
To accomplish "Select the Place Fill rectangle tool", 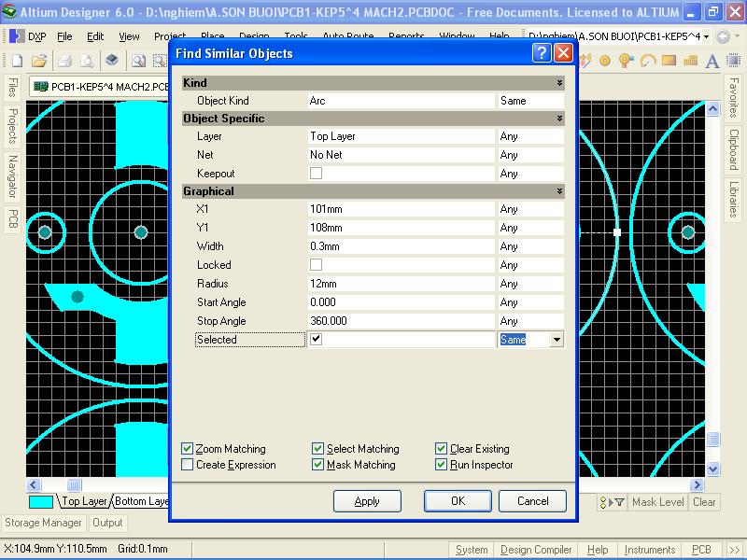I will click(669, 61).
